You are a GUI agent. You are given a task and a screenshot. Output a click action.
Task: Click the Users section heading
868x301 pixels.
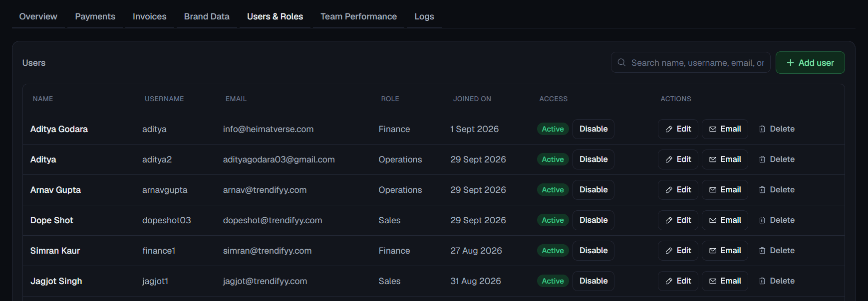34,63
